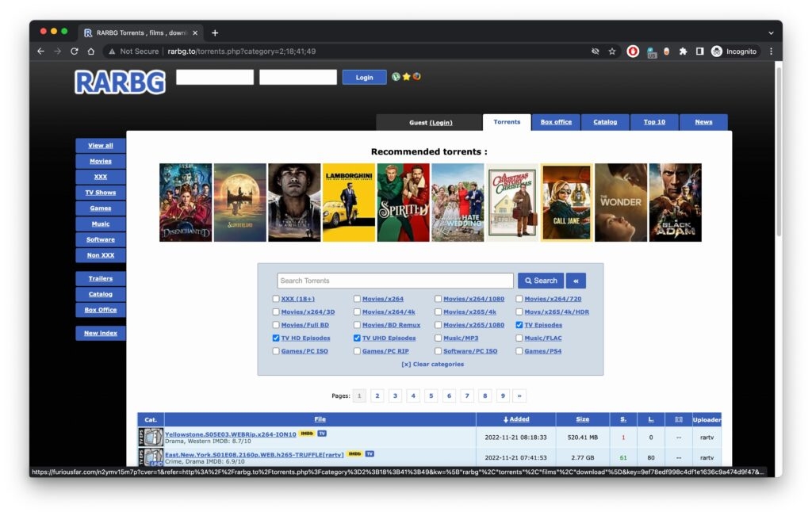
Task: Uncheck the TV Episodes checkbox
Action: point(519,325)
